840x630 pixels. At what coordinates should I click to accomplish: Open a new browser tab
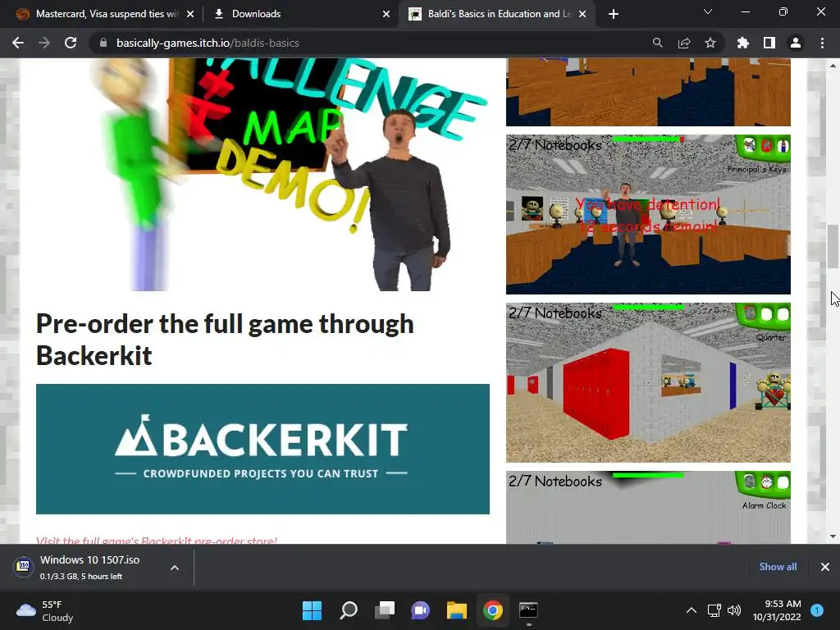pyautogui.click(x=614, y=14)
